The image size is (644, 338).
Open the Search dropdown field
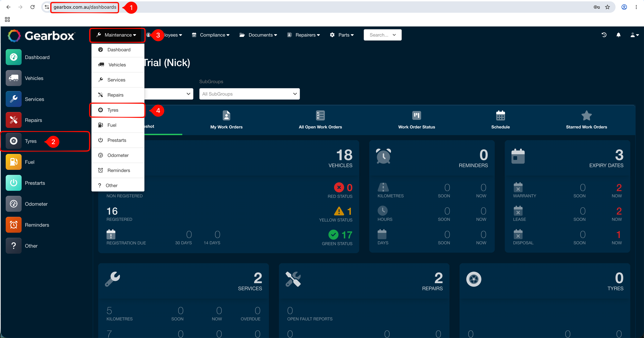click(382, 35)
